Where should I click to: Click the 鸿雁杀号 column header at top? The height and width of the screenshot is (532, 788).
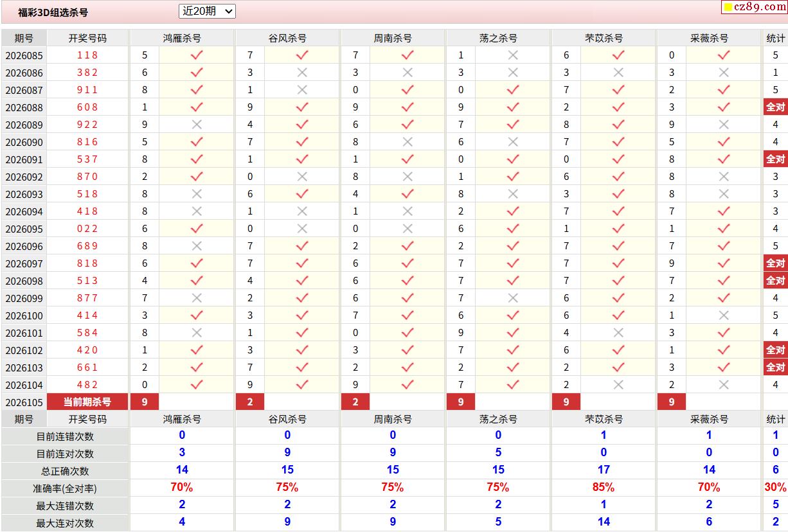point(182,38)
